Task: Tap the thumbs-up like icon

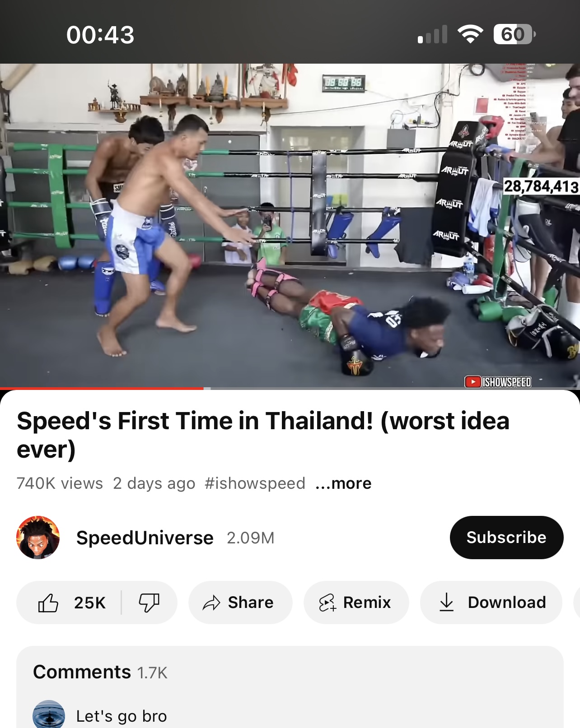Action: coord(48,603)
